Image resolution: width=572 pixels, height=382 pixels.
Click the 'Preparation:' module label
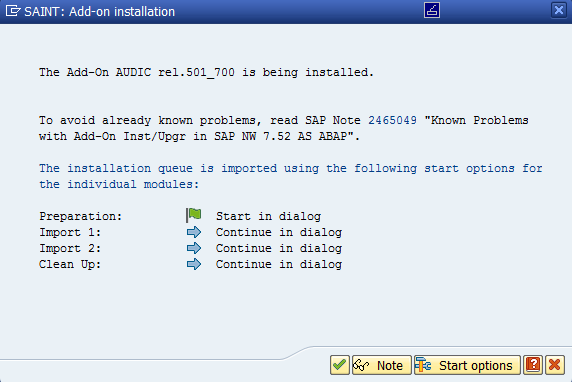click(80, 216)
